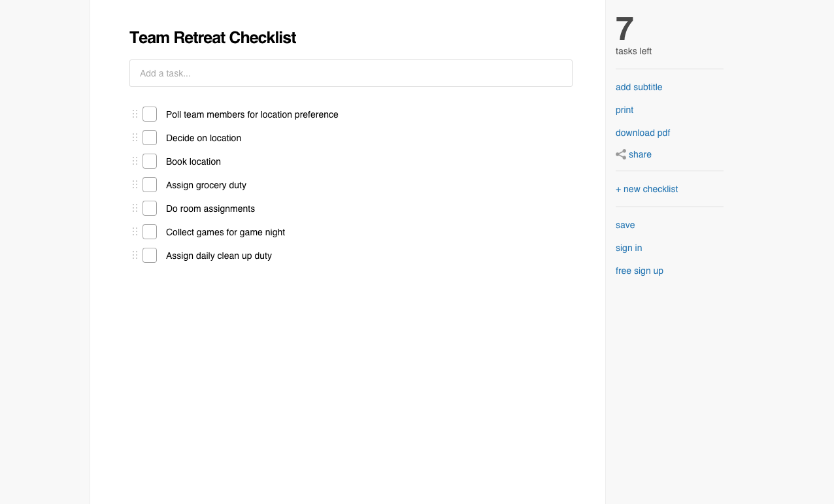The image size is (834, 504).
Task: Click the save link
Action: click(x=625, y=225)
